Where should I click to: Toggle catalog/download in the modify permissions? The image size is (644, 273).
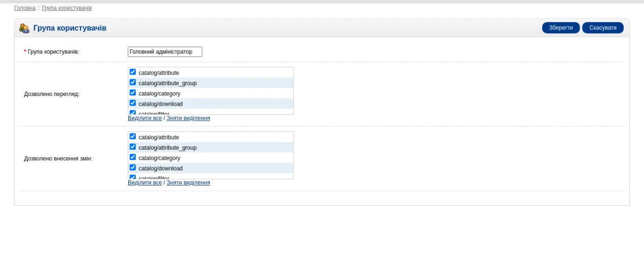click(x=133, y=167)
